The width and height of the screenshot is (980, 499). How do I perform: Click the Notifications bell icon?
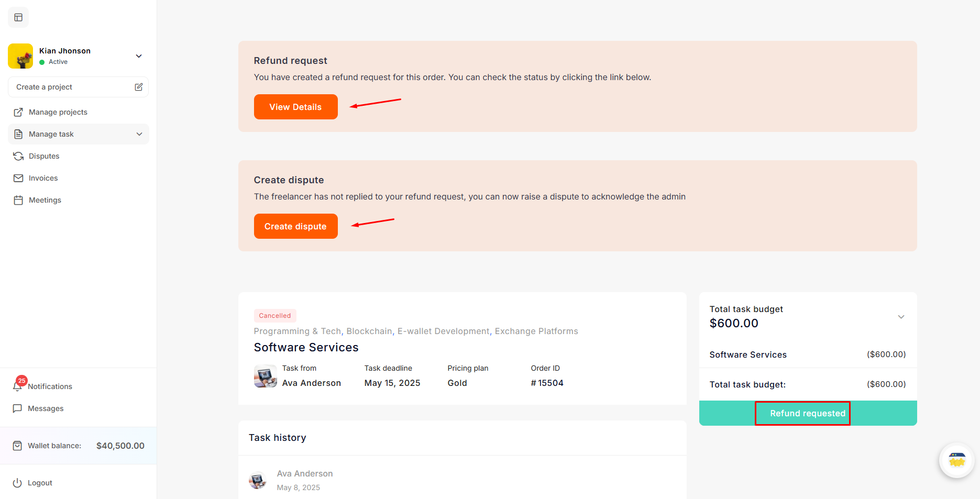click(x=18, y=386)
